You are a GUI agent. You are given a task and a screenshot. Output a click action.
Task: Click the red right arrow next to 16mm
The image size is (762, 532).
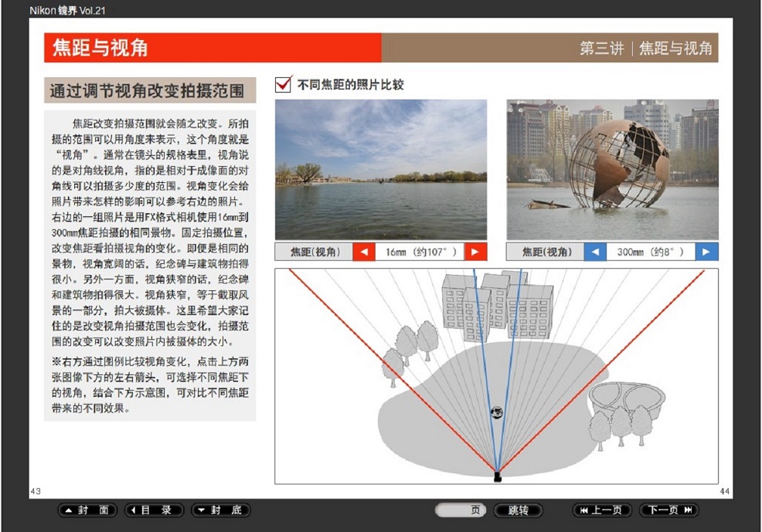coord(476,252)
